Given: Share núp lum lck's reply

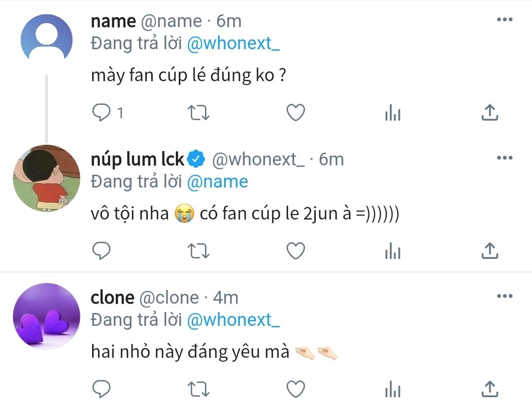Looking at the screenshot, I should (x=490, y=251).
